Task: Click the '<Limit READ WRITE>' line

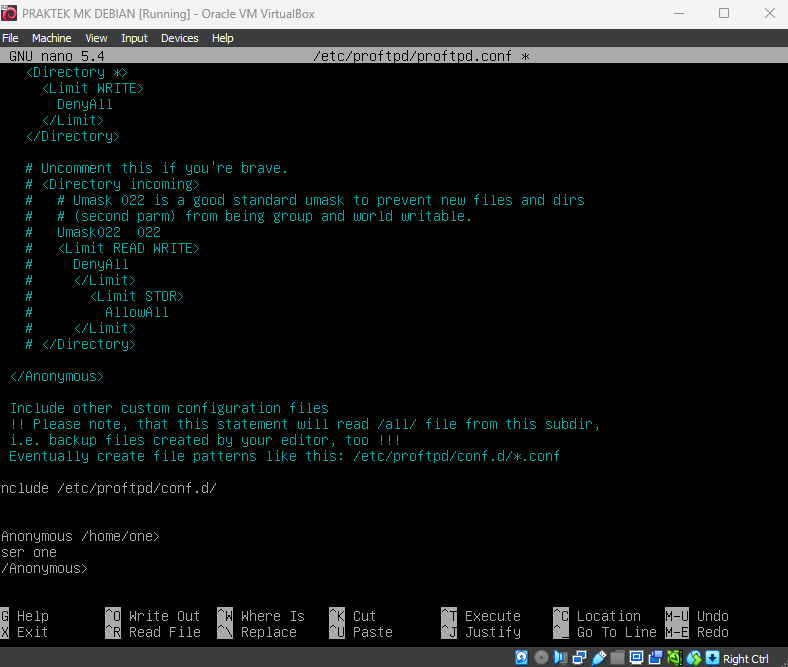Action: (x=113, y=248)
